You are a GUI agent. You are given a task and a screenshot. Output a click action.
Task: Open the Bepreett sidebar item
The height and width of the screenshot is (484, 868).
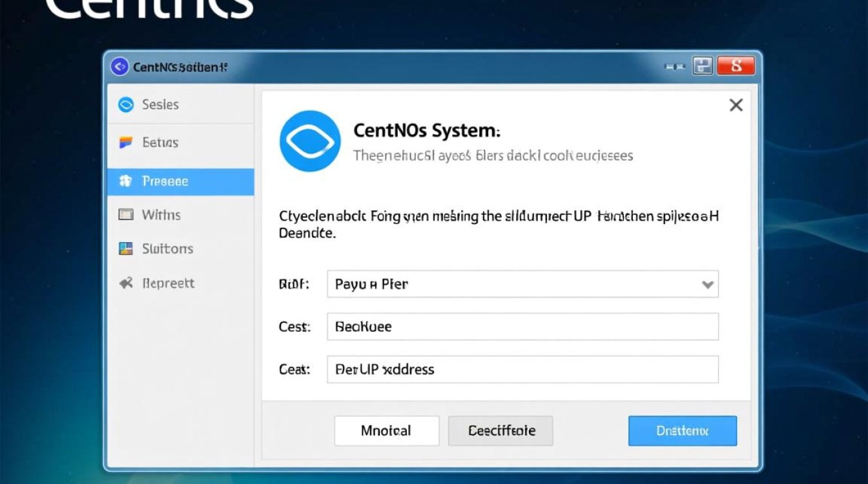[x=181, y=283]
